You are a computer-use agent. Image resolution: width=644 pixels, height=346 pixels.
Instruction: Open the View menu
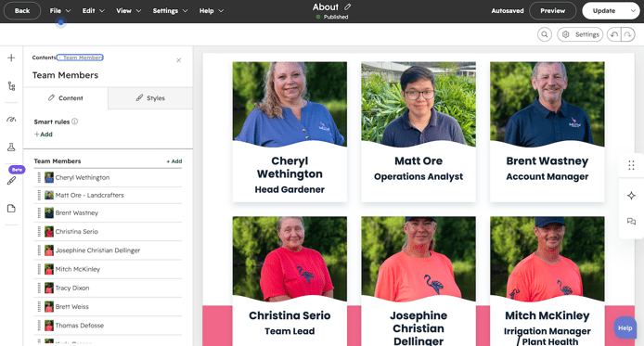128,11
